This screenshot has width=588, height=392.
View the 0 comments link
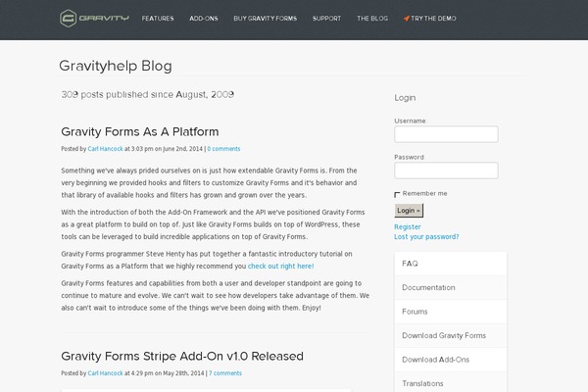pyautogui.click(x=223, y=149)
